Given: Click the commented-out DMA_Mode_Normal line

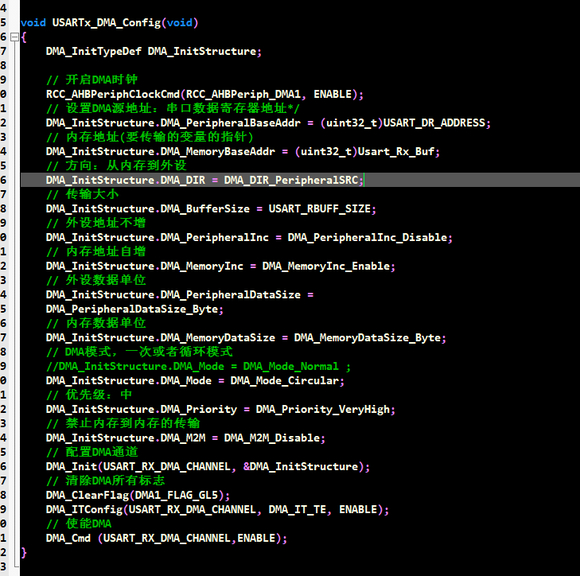Looking at the screenshot, I should [x=198, y=366].
